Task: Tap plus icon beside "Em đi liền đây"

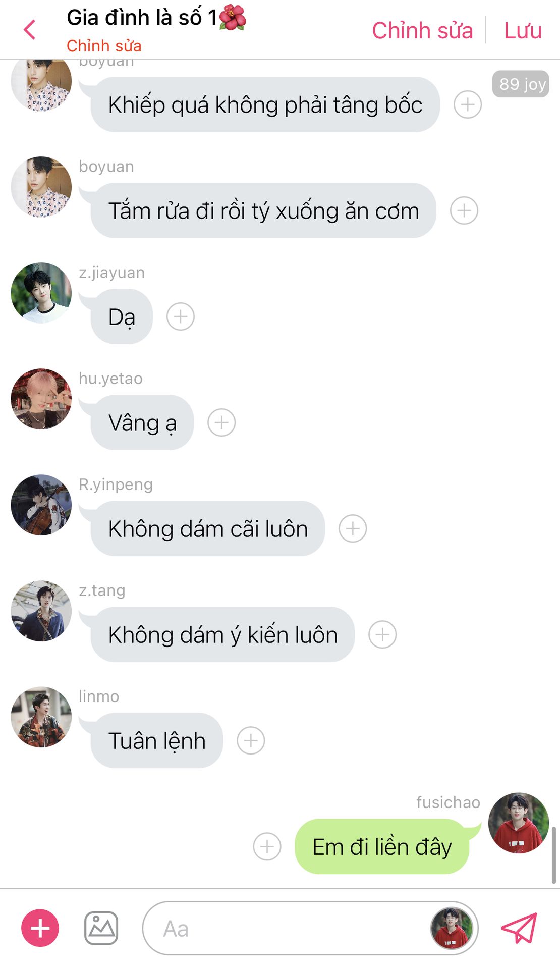Action: click(x=267, y=846)
